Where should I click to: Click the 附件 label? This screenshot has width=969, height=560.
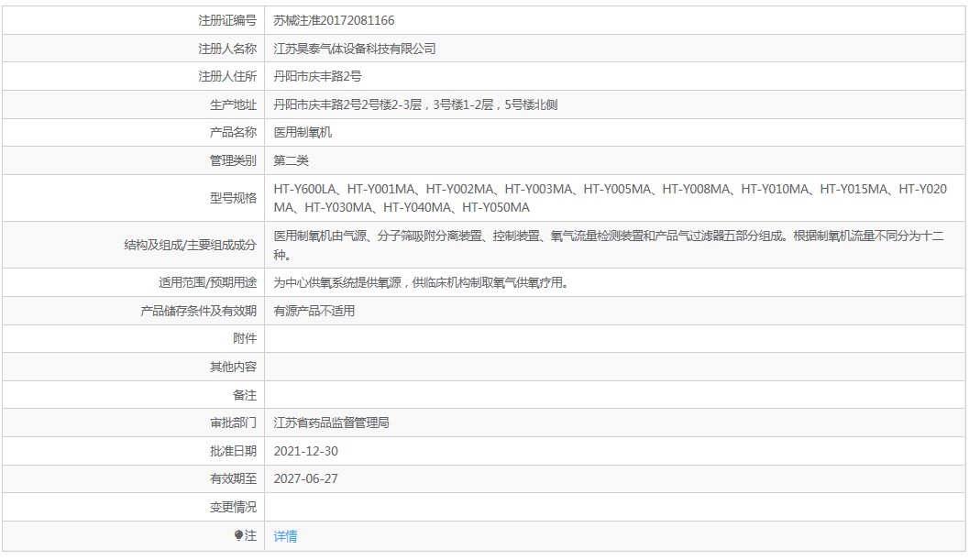[245, 339]
